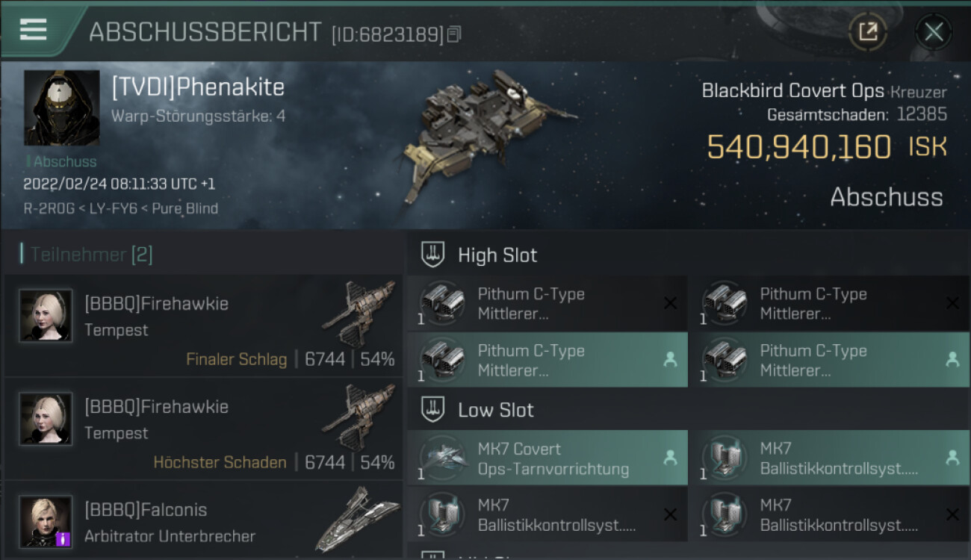Select the MK7 Covert Ops-Tarnvorrichtung module icon
971x560 pixels.
[x=441, y=458]
